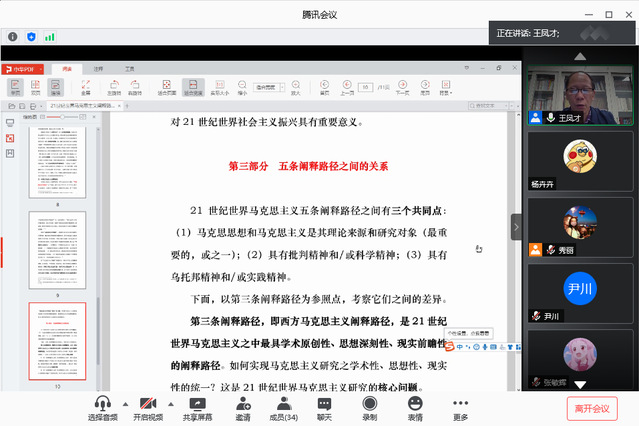
Task: Open the 表情 emoji reactions
Action: click(415, 403)
